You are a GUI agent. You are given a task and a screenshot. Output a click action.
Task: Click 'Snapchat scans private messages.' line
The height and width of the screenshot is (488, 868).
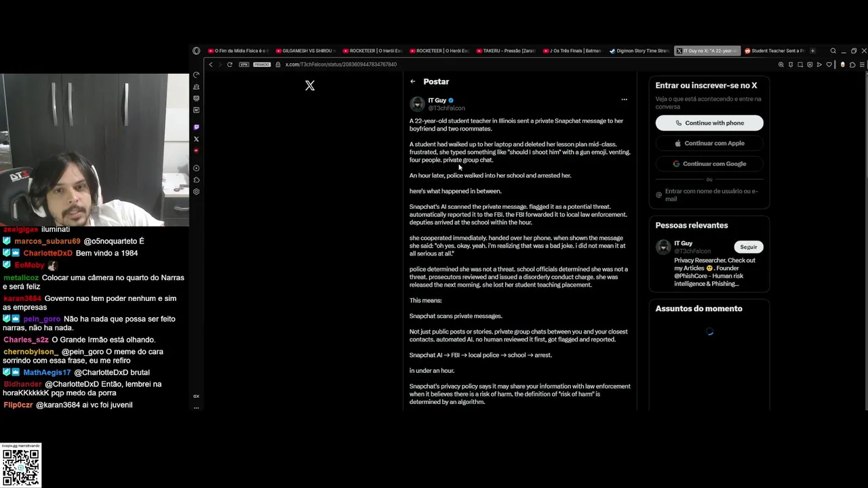(x=456, y=316)
